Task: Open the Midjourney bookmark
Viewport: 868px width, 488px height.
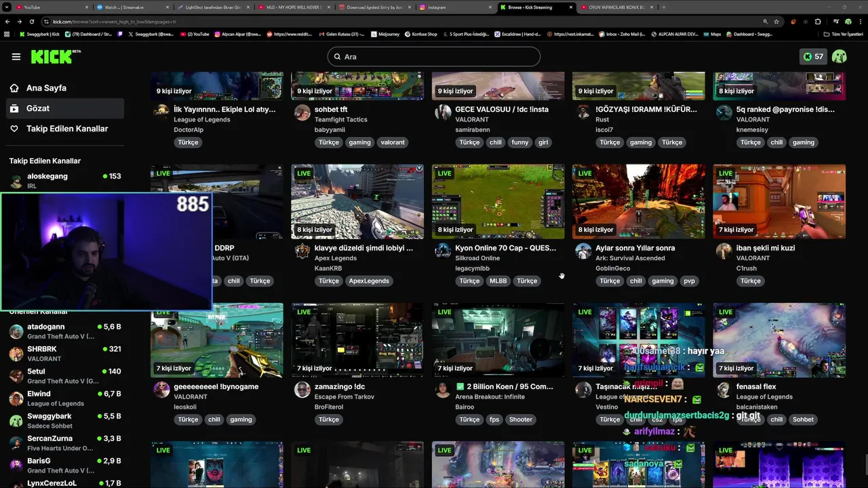Action: point(384,34)
